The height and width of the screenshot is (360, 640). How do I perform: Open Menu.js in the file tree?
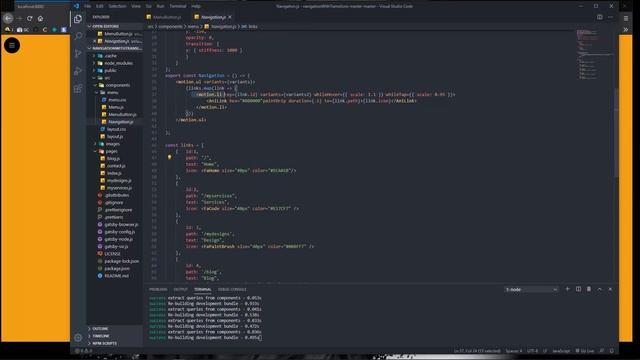pyautogui.click(x=116, y=107)
